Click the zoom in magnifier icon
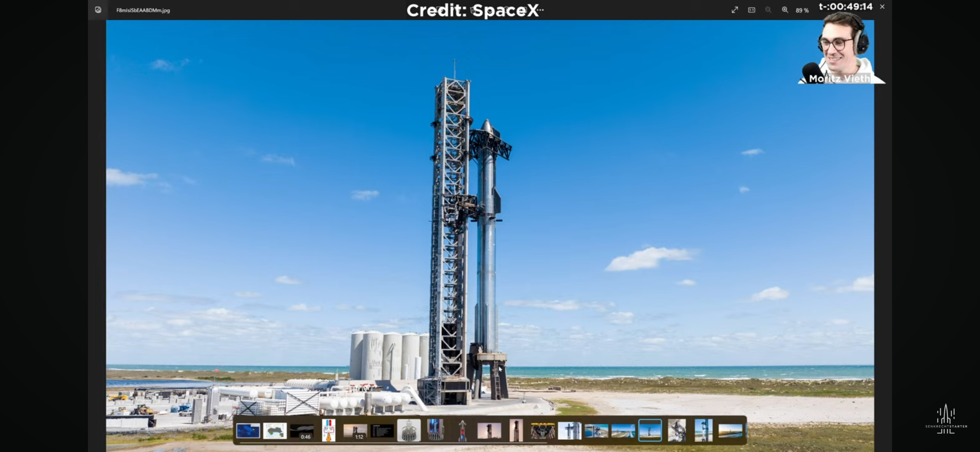 pos(785,10)
